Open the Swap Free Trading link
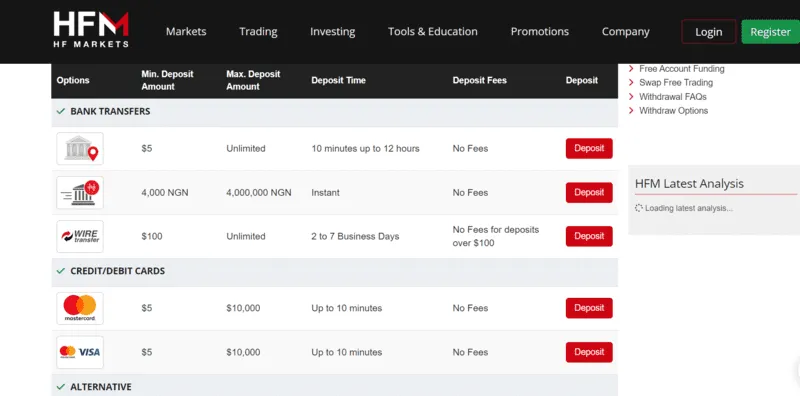The width and height of the screenshot is (800, 396). point(676,82)
